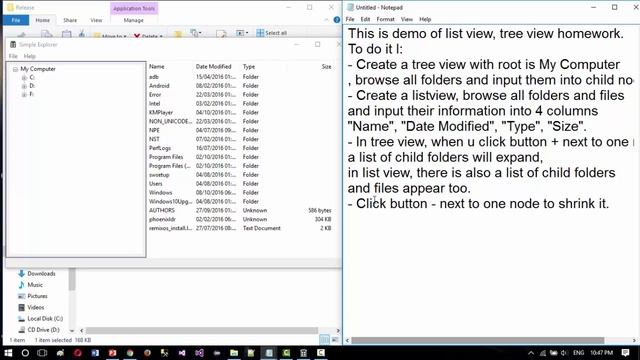Viewport: 640px width, 360px height.
Task: Open the Manage tab under Application Tools
Action: coord(133,20)
